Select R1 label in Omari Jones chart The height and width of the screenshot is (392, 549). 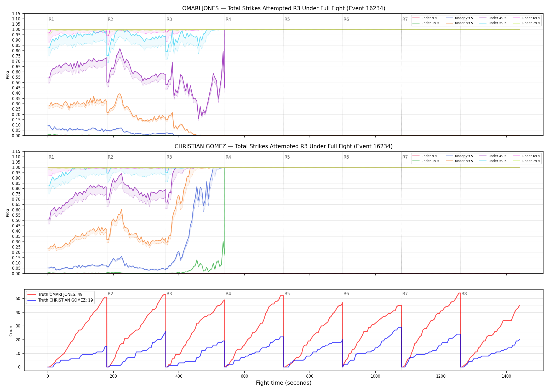pos(51,19)
